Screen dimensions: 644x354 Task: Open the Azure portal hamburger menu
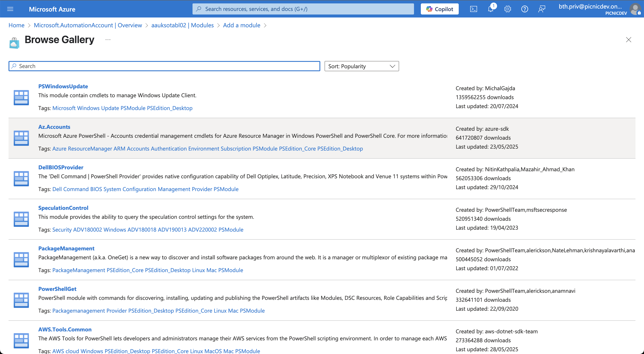pos(10,9)
